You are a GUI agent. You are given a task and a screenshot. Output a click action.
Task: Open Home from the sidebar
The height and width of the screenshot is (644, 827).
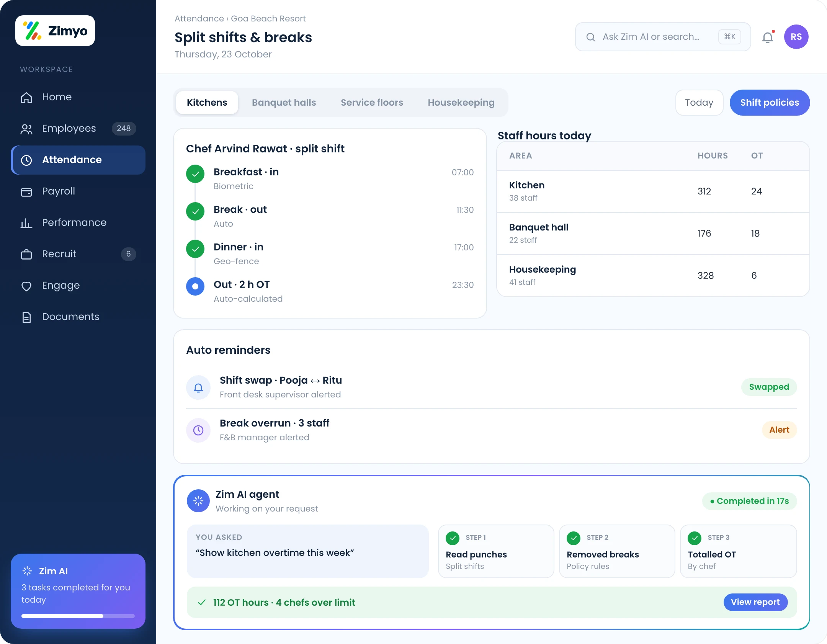pyautogui.click(x=78, y=97)
